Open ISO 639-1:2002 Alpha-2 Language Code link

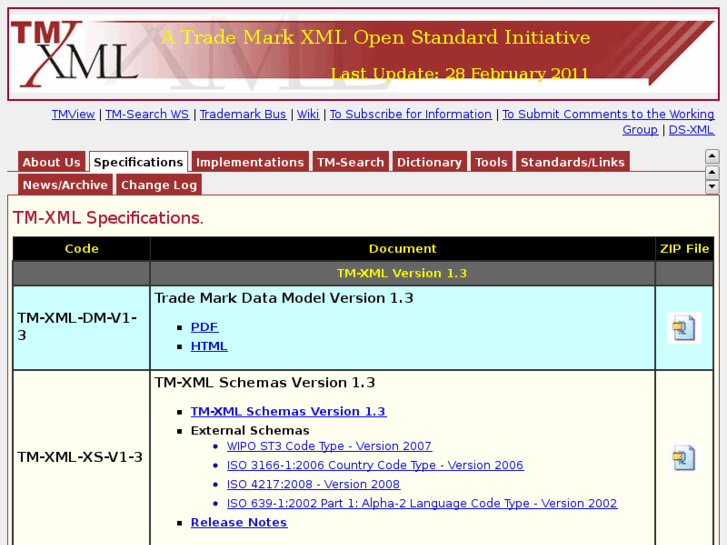point(422,503)
